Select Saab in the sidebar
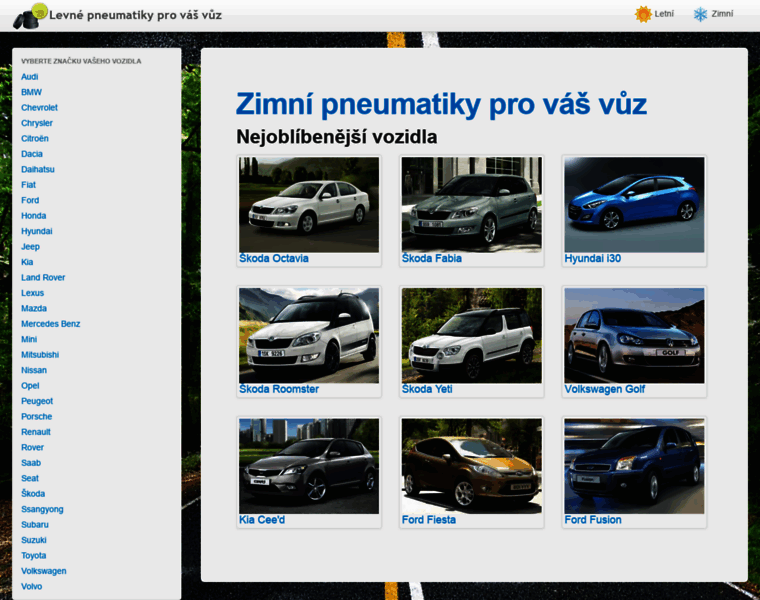Viewport: 760px width, 600px height. click(31, 463)
